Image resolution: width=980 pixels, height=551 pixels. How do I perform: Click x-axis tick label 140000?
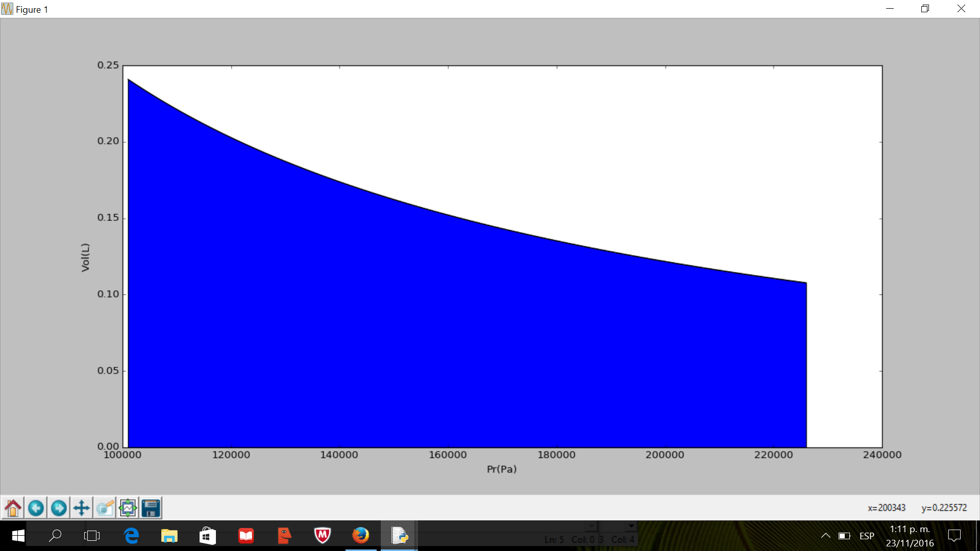tap(339, 455)
